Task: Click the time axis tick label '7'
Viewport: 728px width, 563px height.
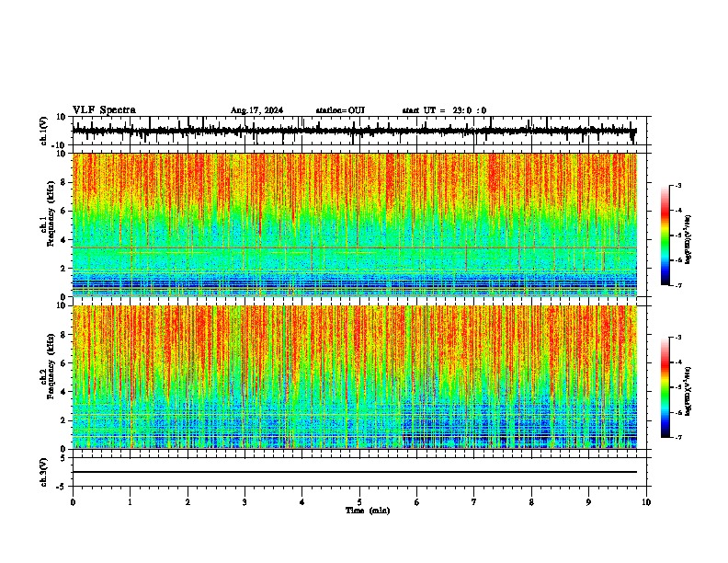Action: pos(474,502)
